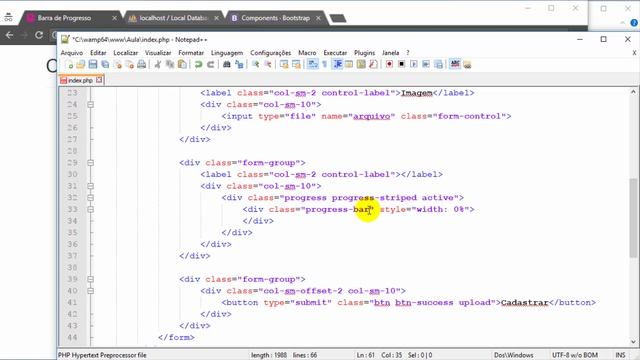
Task: Click Chrome's reload page button
Action: point(39,35)
